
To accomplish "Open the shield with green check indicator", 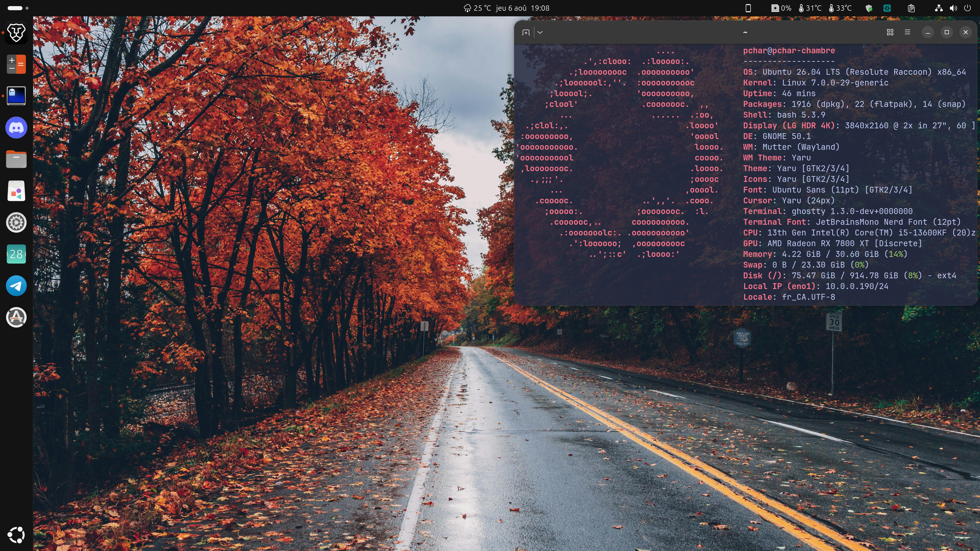I will coord(869,8).
